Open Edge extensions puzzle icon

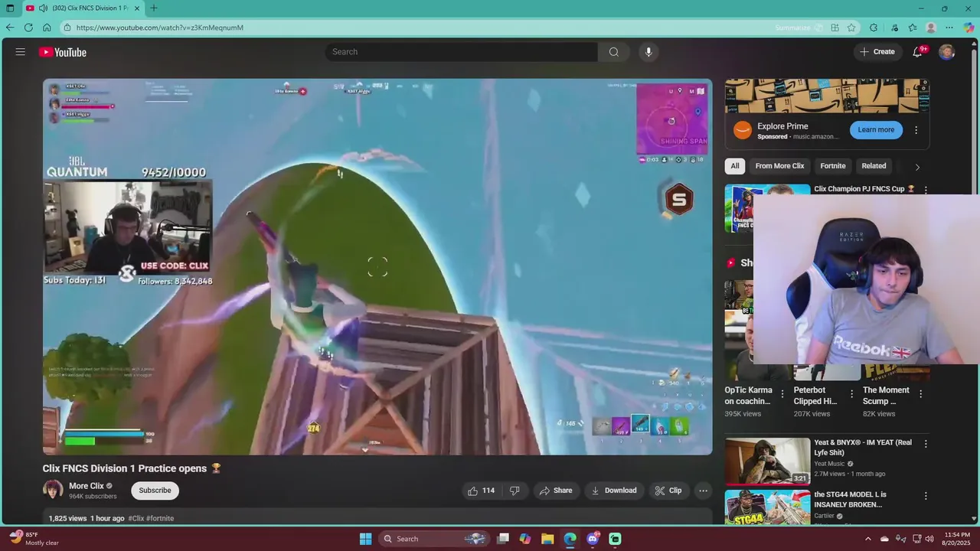pos(874,28)
